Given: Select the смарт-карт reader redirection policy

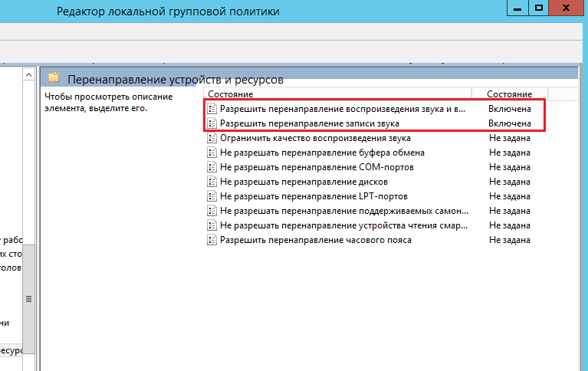Looking at the screenshot, I should click(x=342, y=225).
